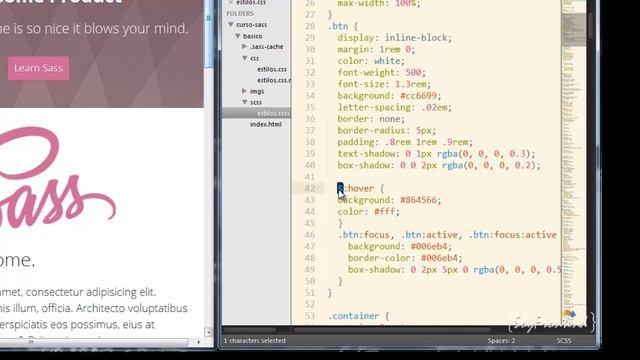Click 'letter-spacing: .02em;' on line 35
This screenshot has height=360, width=640.
click(x=395, y=107)
